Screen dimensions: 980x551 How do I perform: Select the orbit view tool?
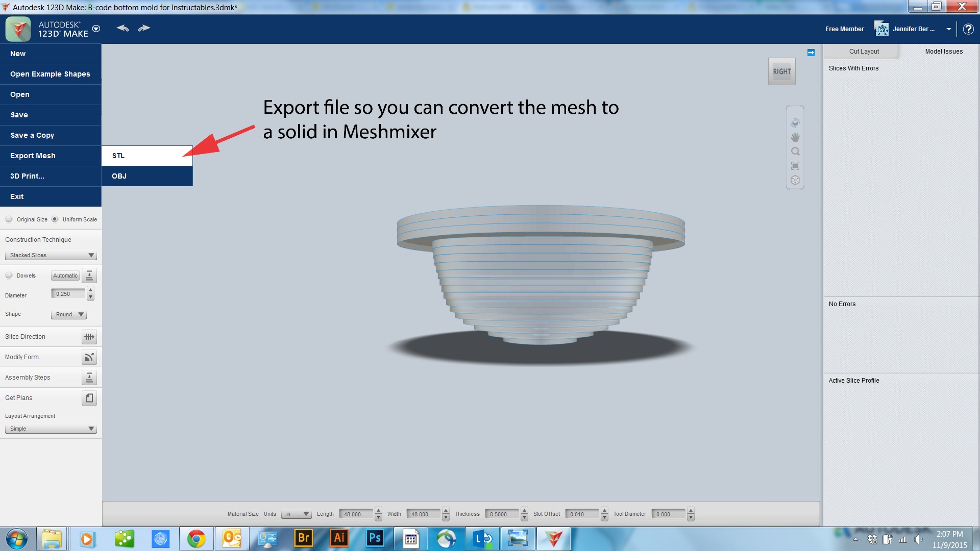pos(795,122)
